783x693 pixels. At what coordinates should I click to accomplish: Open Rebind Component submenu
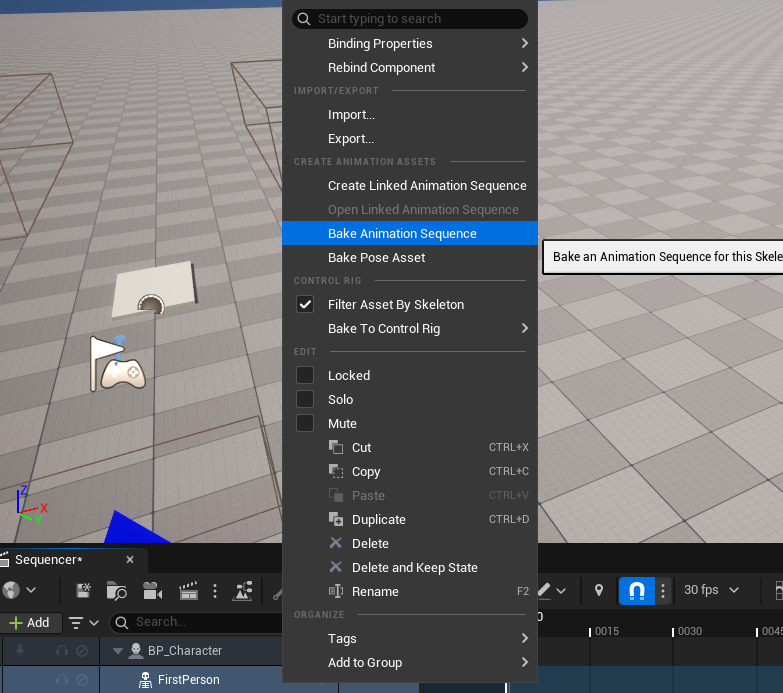[x=409, y=67]
